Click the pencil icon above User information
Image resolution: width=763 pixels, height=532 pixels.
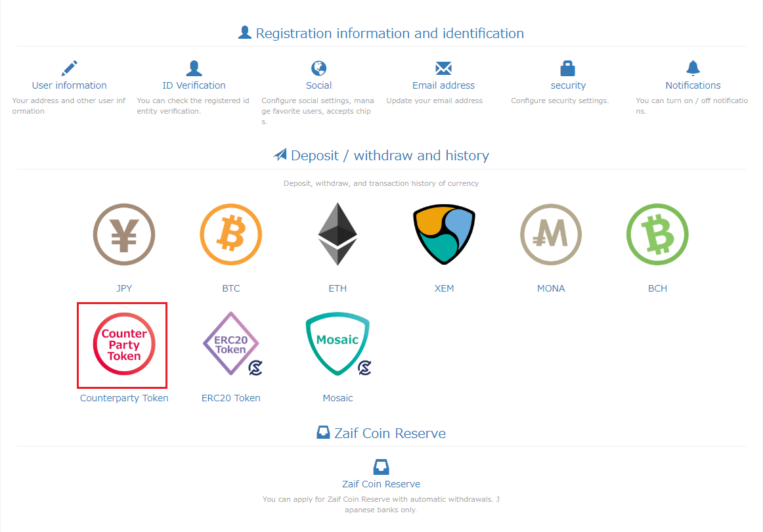tap(69, 68)
